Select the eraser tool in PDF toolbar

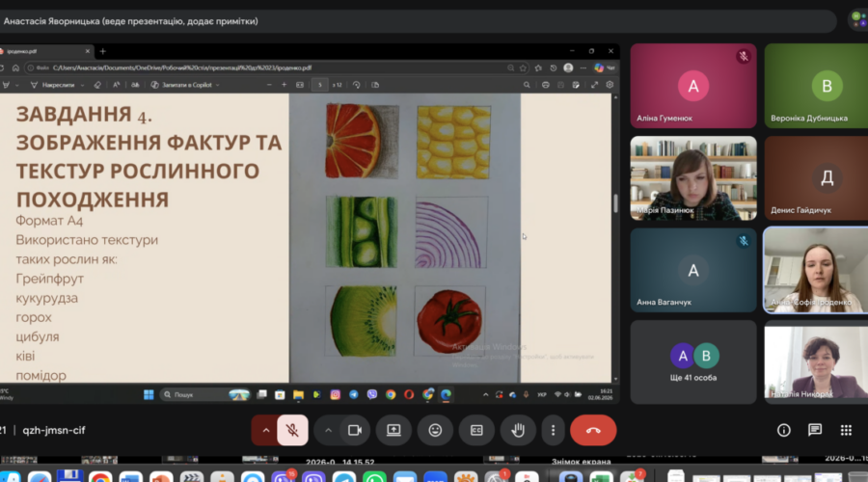point(97,85)
